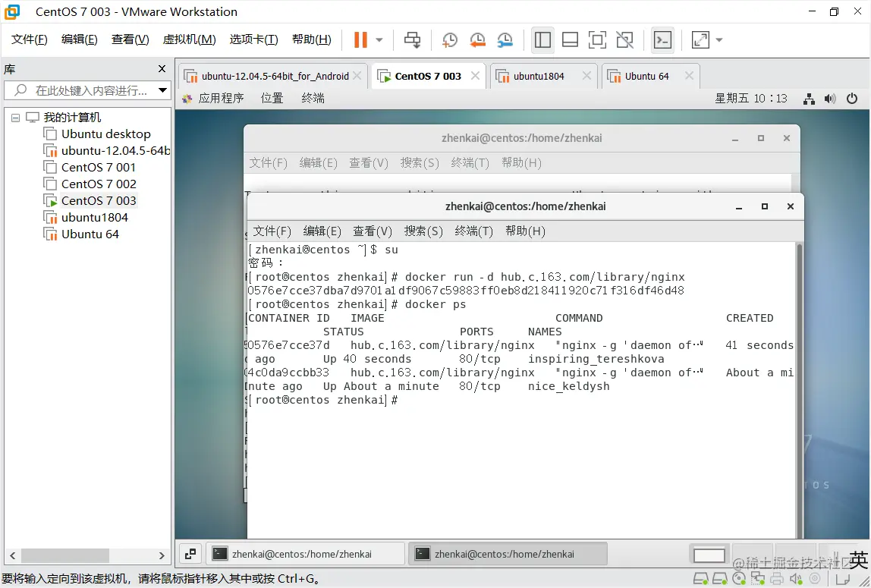Screen dimensions: 871x588
Task: Click the library horizontal scrollbar right arrow
Action: click(x=162, y=555)
